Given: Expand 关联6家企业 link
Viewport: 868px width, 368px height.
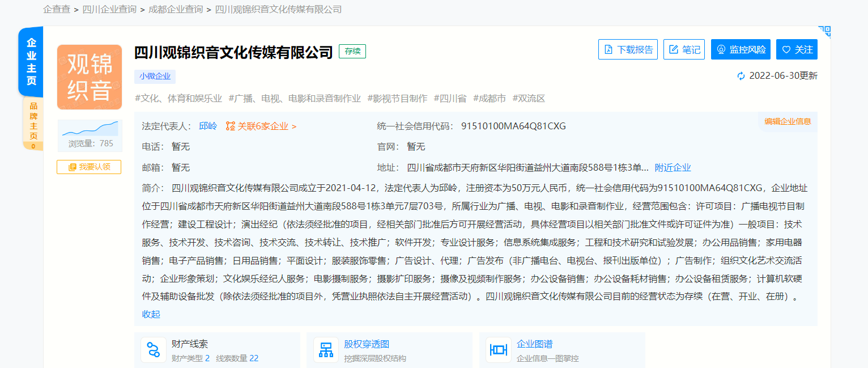Looking at the screenshot, I should coord(261,126).
